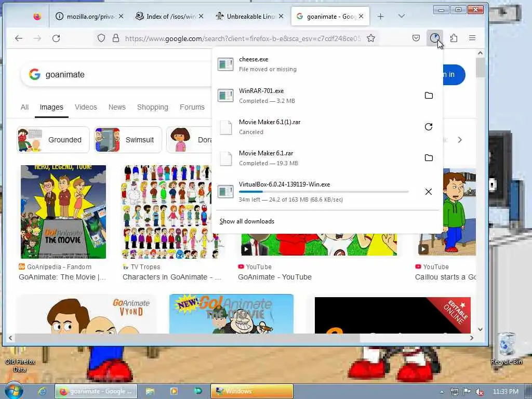This screenshot has width=532, height=399.
Task: Reload the current page
Action: pyautogui.click(x=56, y=38)
